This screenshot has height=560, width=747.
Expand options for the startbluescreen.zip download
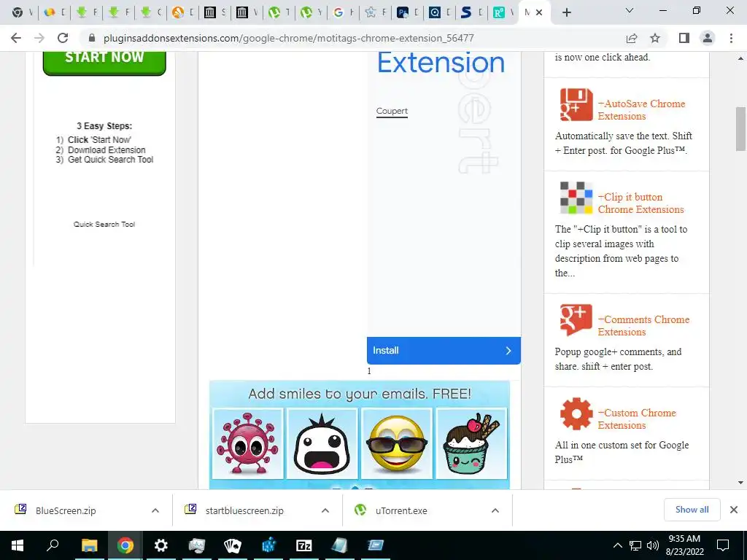pyautogui.click(x=325, y=510)
